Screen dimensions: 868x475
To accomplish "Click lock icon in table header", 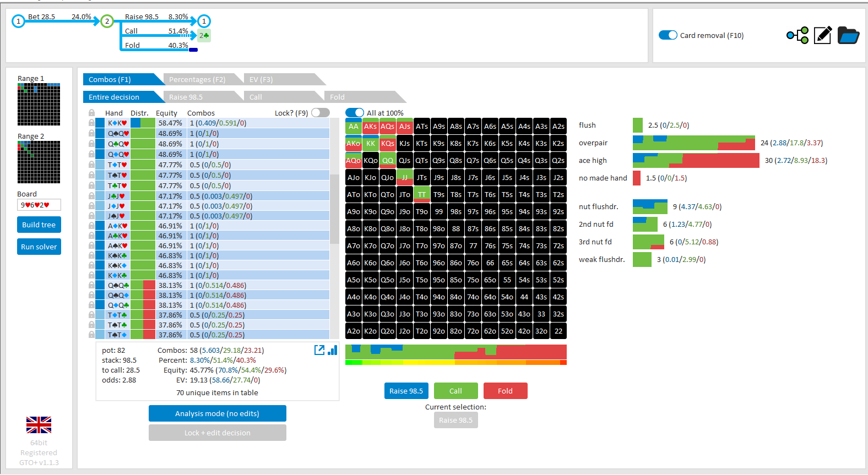I will click(x=91, y=113).
